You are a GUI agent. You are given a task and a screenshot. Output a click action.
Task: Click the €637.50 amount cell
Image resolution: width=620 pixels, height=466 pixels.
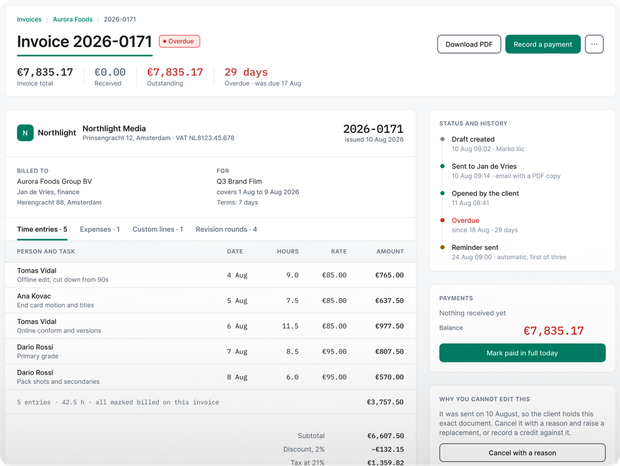click(389, 301)
